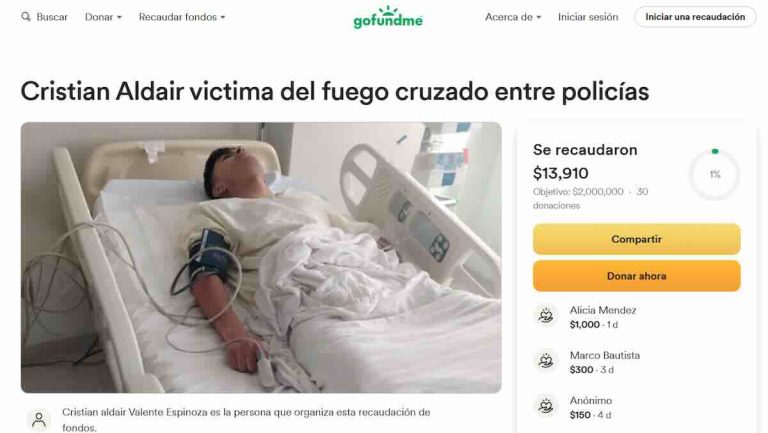Click the Iniciar una recaudación button
The width and height of the screenshot is (768, 433).
(x=695, y=17)
